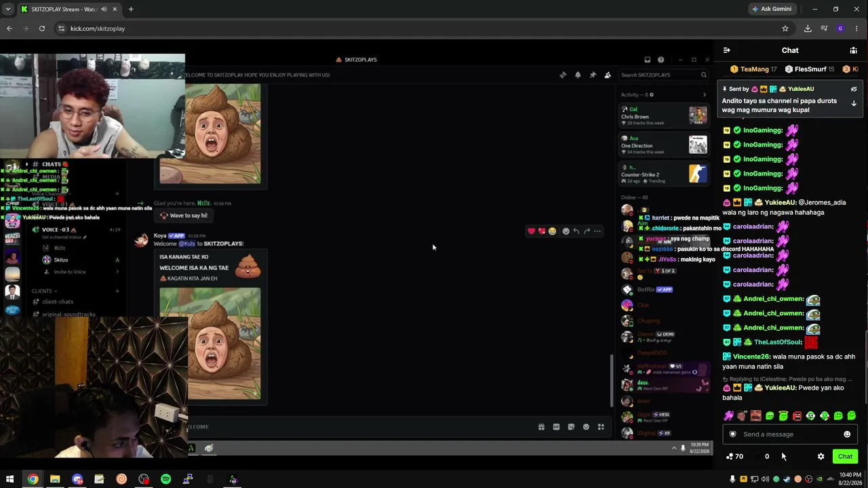This screenshot has height=488, width=868.
Task: Open the Steam tray icon
Action: tap(787, 479)
